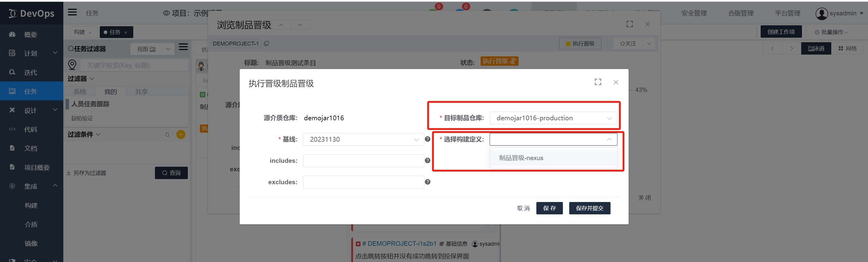Click the help icon beside excludes field
Screen dimensions: 868x262
428,182
